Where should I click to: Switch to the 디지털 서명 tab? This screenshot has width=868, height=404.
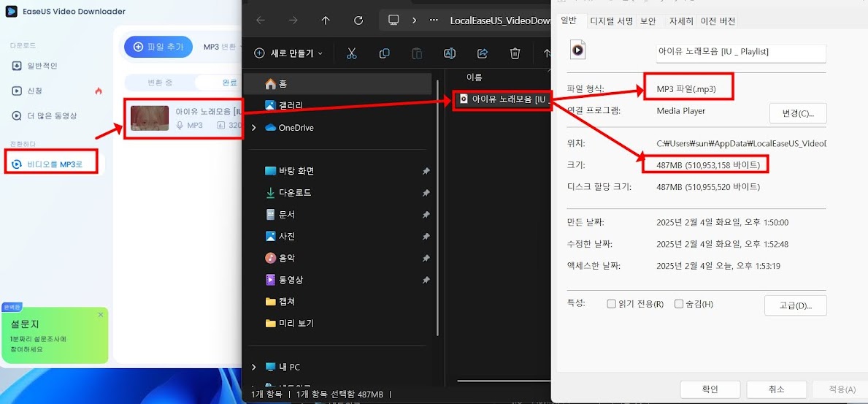click(x=612, y=21)
